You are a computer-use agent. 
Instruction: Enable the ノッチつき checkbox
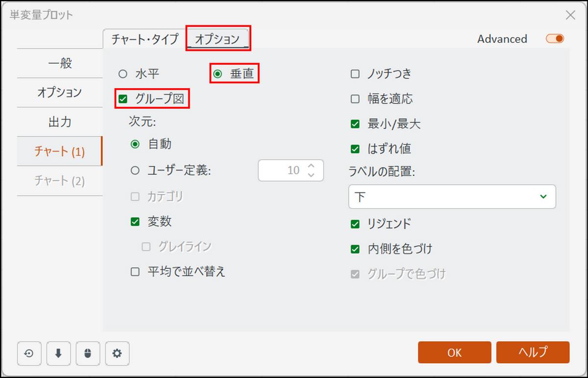[x=355, y=74]
